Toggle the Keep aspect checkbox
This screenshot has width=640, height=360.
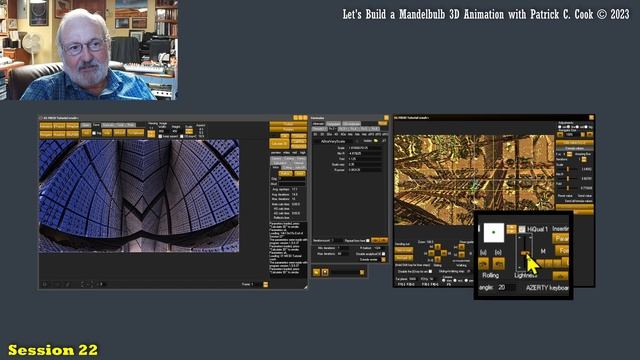(x=160, y=136)
